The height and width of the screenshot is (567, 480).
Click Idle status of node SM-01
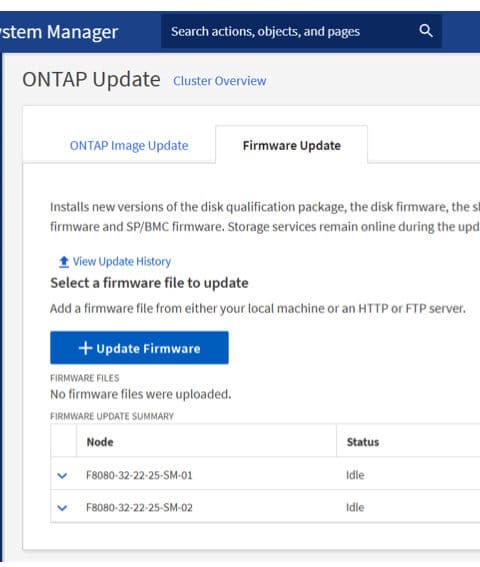[x=355, y=475]
